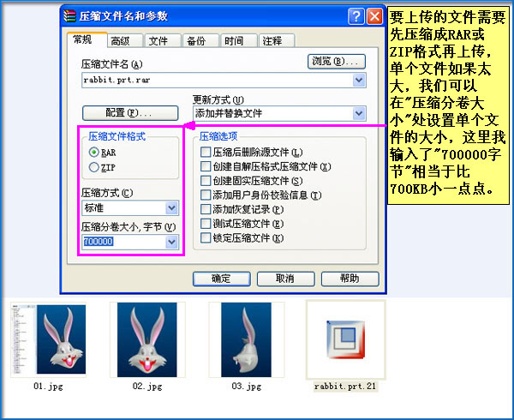Viewport: 514px width, 420px height.
Task: Click the WinRAR books icon in title bar
Action: [x=69, y=15]
